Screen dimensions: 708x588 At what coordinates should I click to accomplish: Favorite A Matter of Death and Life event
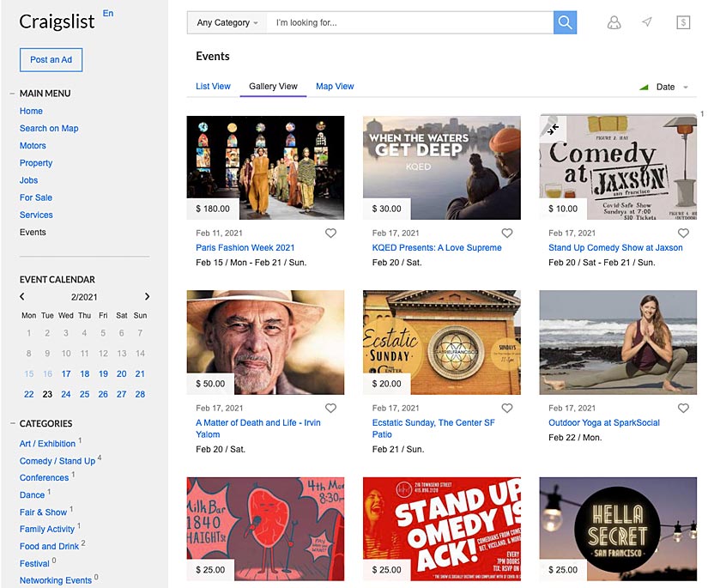coord(331,409)
